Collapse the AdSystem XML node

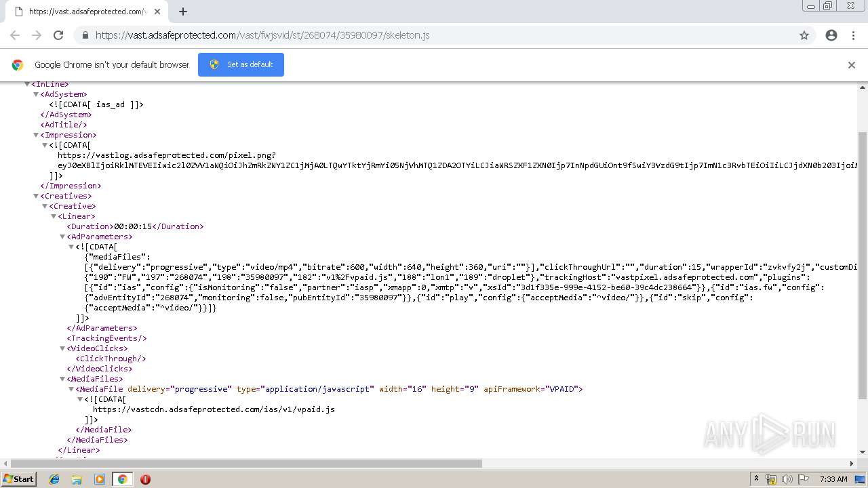(36, 94)
